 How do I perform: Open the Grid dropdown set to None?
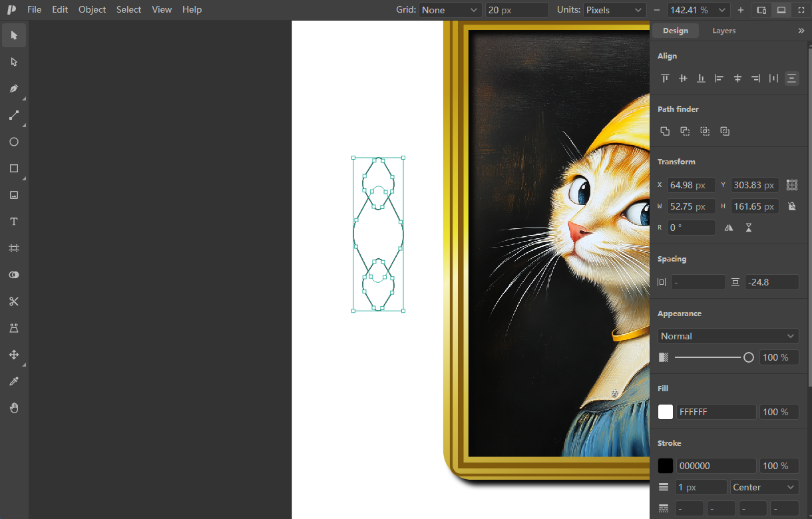[x=451, y=10]
